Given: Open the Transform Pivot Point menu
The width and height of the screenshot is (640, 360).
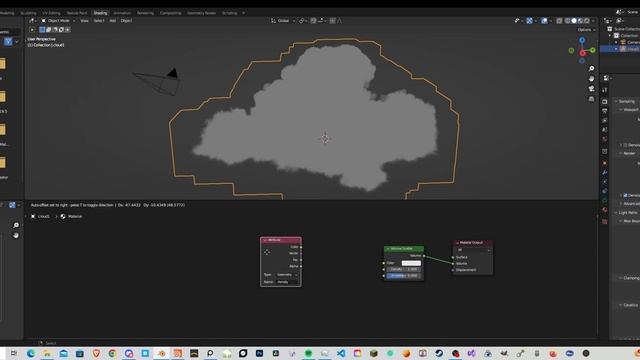Looking at the screenshot, I should click(x=303, y=20).
